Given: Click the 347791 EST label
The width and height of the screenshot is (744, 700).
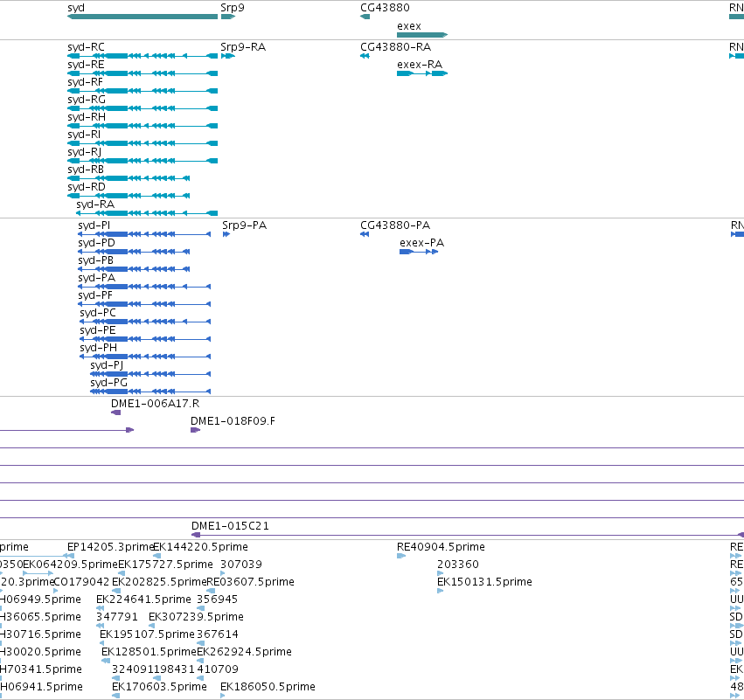Looking at the screenshot, I should (x=117, y=617).
